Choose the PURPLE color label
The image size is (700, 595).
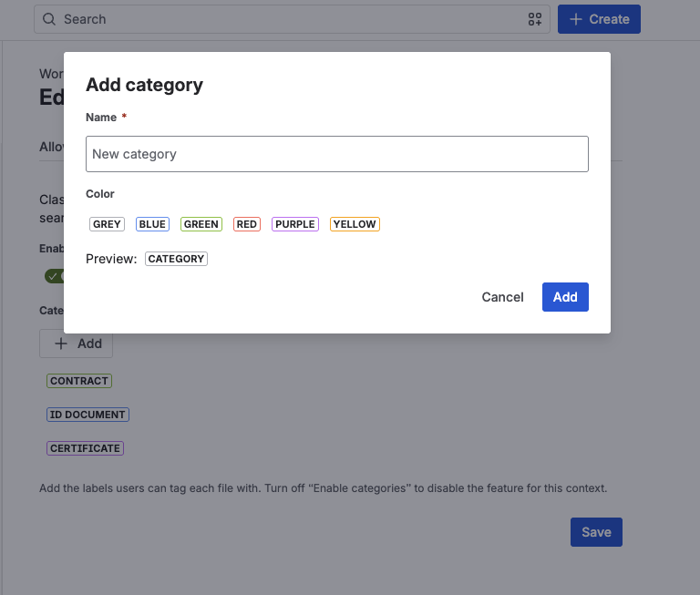click(x=294, y=224)
